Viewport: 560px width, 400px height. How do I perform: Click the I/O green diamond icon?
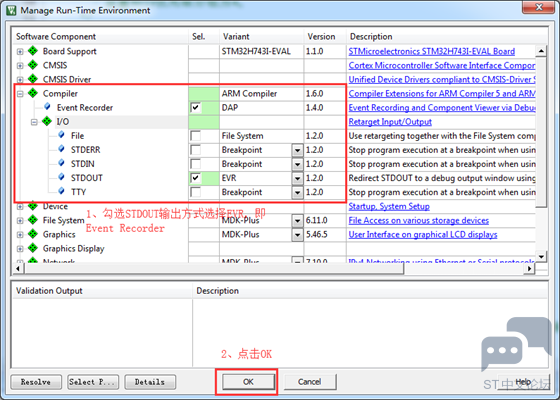coord(47,121)
